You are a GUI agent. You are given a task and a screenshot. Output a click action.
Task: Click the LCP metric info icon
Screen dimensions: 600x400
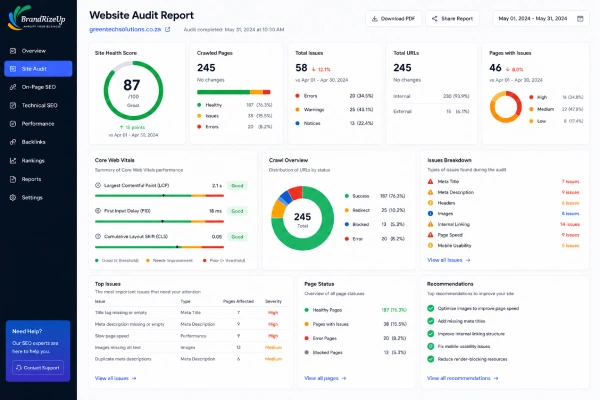pyautogui.click(x=98, y=185)
